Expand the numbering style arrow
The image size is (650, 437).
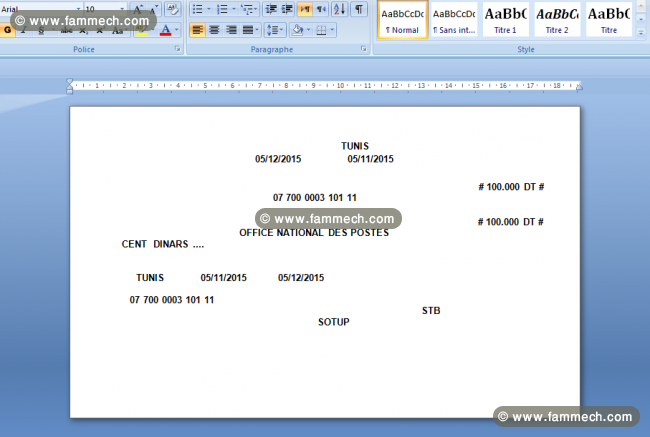click(x=233, y=9)
